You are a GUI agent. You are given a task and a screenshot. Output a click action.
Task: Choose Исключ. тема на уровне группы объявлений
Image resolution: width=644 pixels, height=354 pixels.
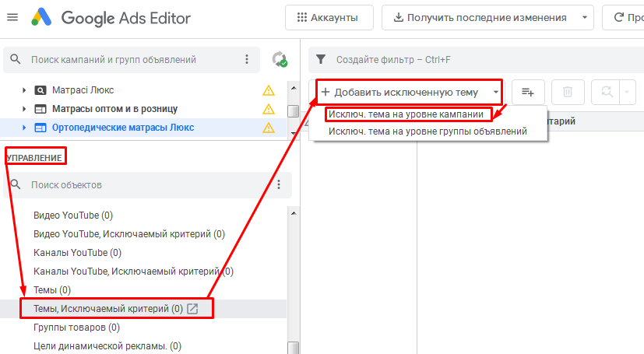428,131
